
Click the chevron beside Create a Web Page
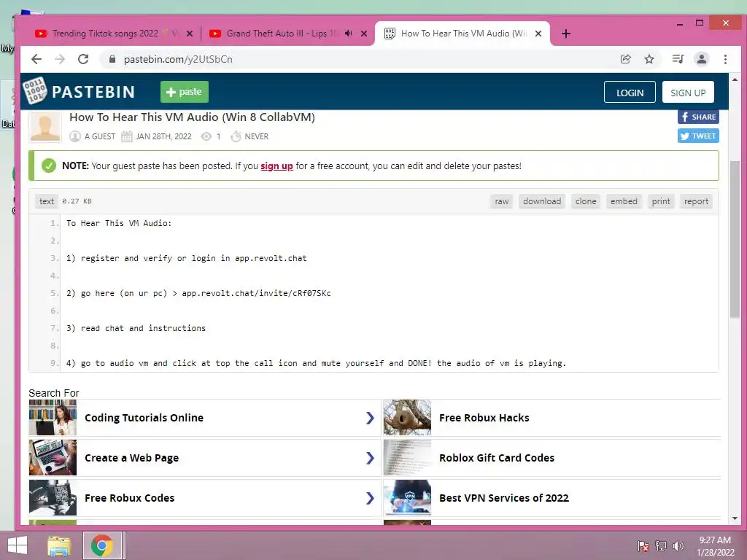tap(370, 458)
